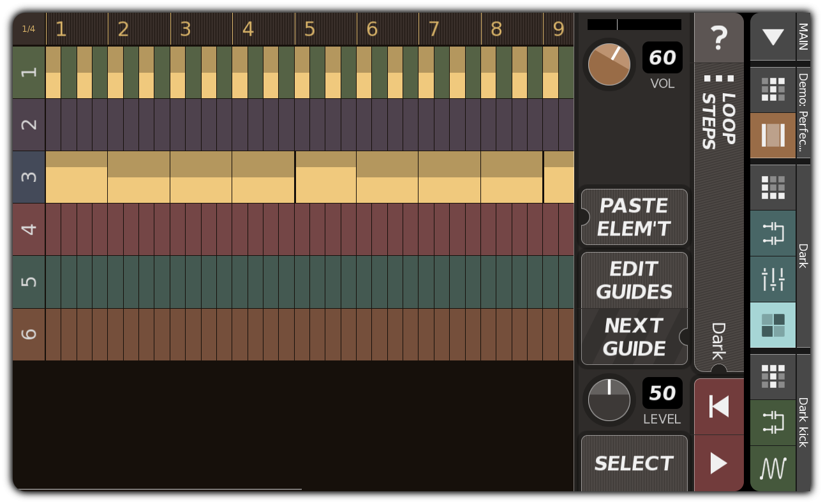Select the waveform oscillator icon under Dark kick
The image size is (823, 504).
pos(773,468)
